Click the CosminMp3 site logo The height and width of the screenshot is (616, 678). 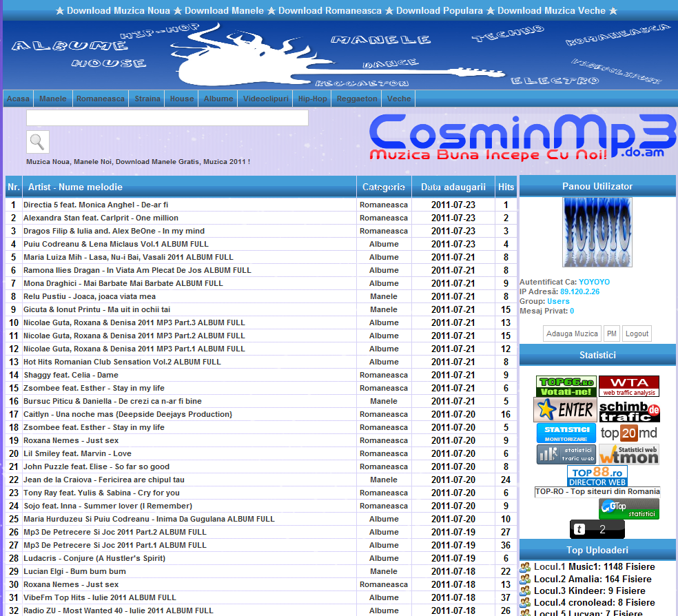pyautogui.click(x=522, y=138)
